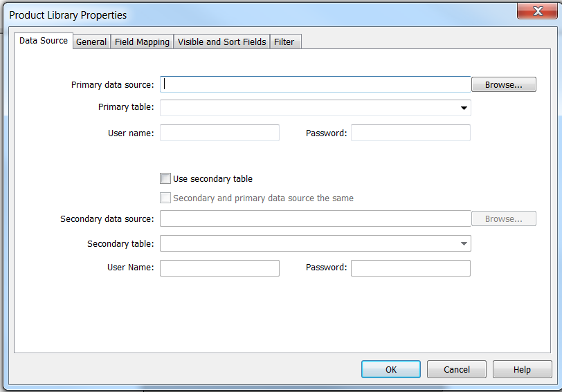Open the Field Mapping tab
The width and height of the screenshot is (562, 392).
[x=142, y=42]
